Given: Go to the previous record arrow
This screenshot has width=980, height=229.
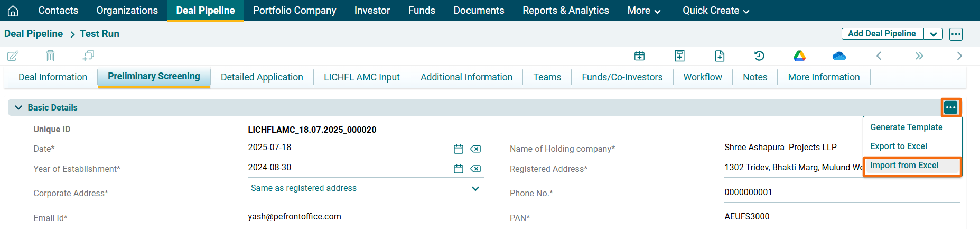Looking at the screenshot, I should [879, 56].
